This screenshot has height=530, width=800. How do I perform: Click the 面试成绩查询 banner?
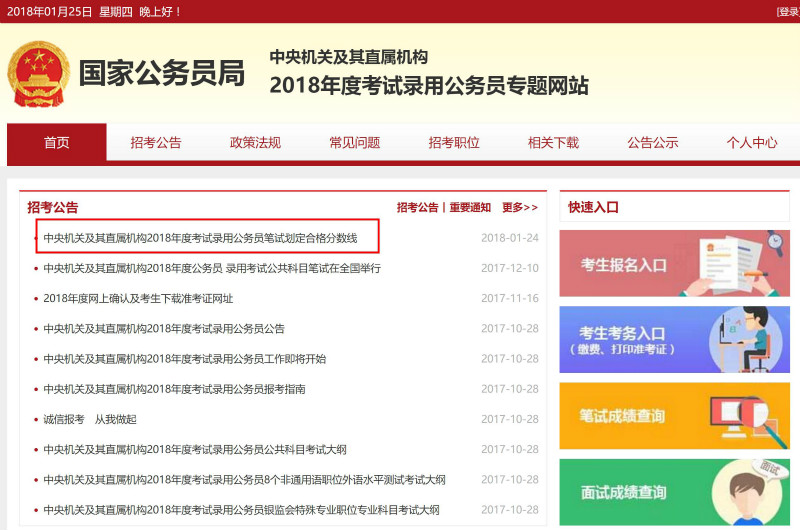[x=674, y=492]
